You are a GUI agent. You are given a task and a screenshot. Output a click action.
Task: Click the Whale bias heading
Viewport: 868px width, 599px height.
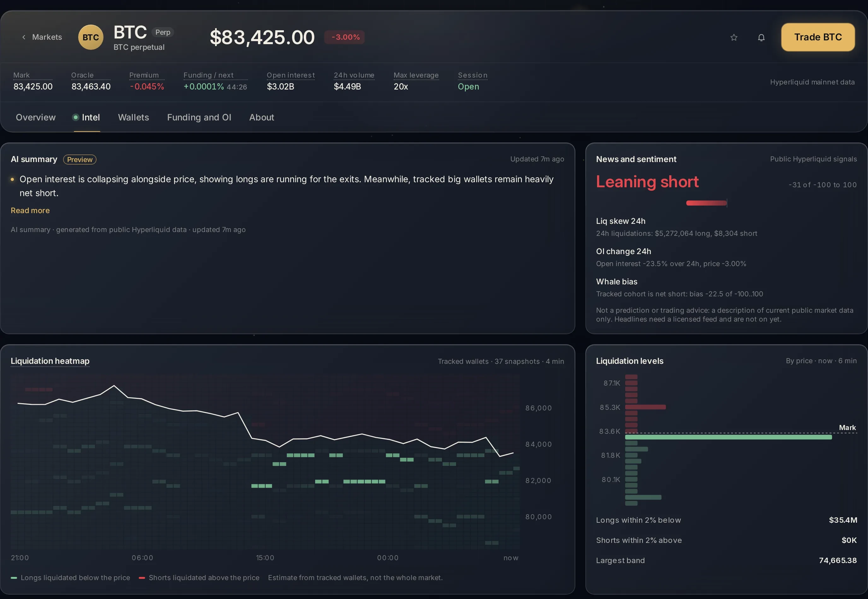(616, 282)
